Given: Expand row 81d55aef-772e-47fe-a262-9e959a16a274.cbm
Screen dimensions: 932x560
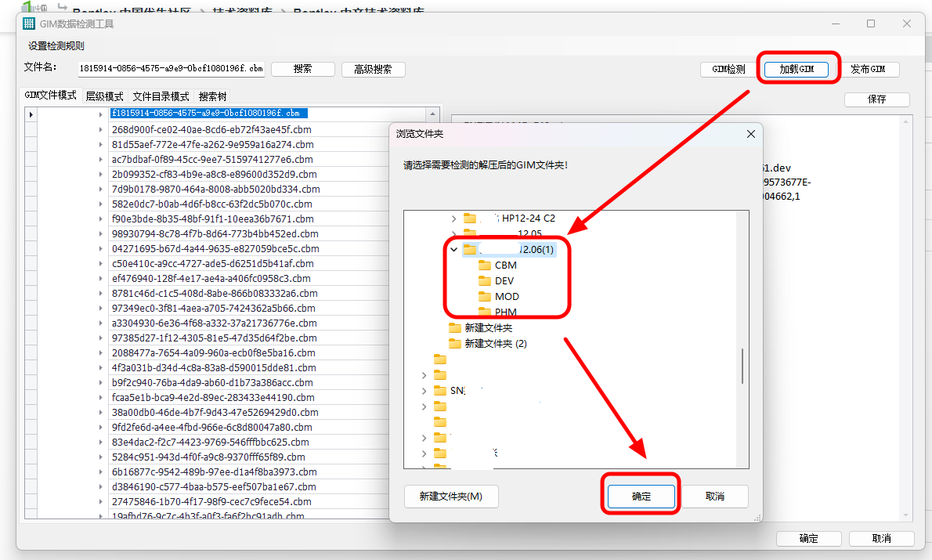Looking at the screenshot, I should [x=100, y=144].
